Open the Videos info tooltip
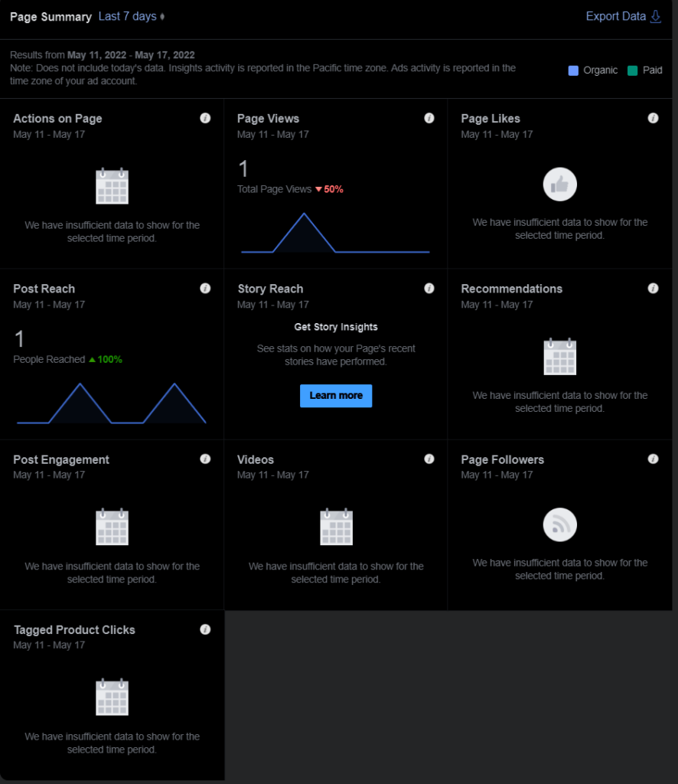Image resolution: width=678 pixels, height=784 pixels. [x=429, y=459]
